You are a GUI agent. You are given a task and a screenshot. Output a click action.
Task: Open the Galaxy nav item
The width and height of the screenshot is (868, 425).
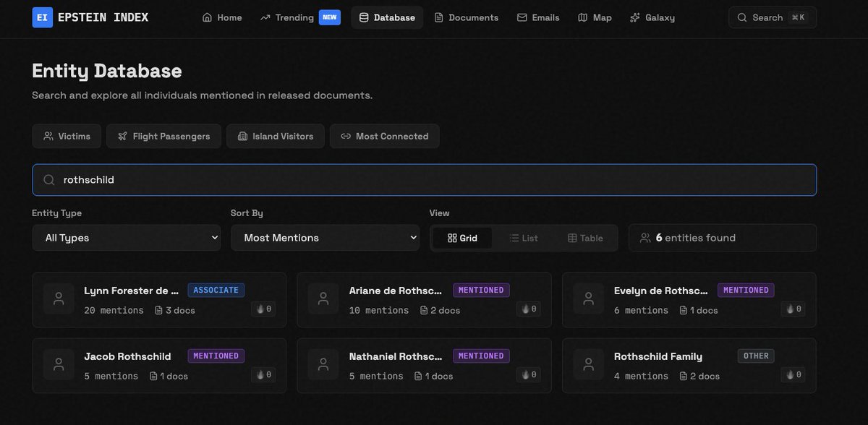(x=652, y=17)
